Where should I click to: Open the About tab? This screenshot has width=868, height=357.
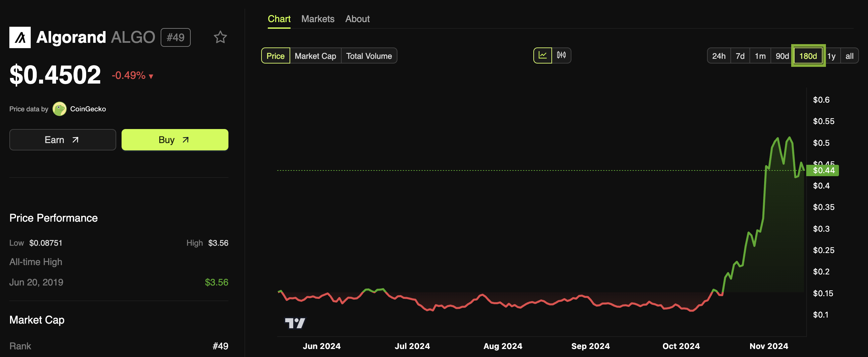coord(357,19)
